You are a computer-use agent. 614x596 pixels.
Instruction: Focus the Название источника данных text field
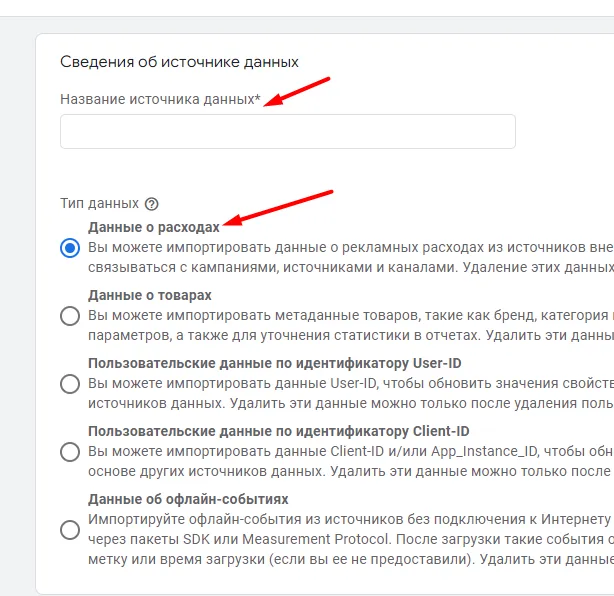pyautogui.click(x=288, y=132)
